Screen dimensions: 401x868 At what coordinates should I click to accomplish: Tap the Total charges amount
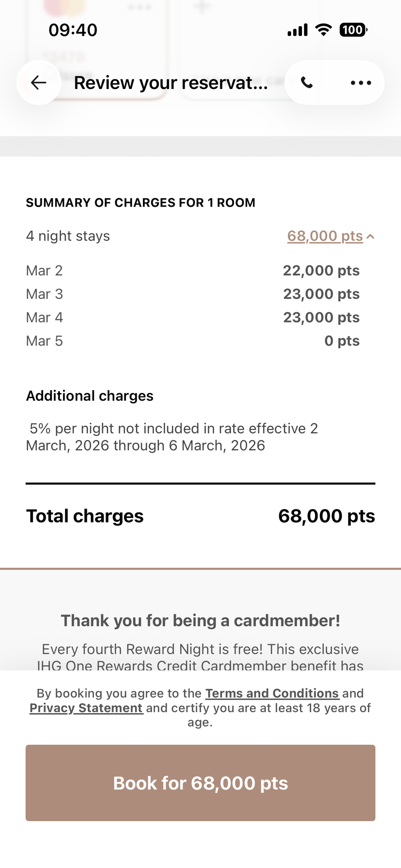tap(326, 516)
